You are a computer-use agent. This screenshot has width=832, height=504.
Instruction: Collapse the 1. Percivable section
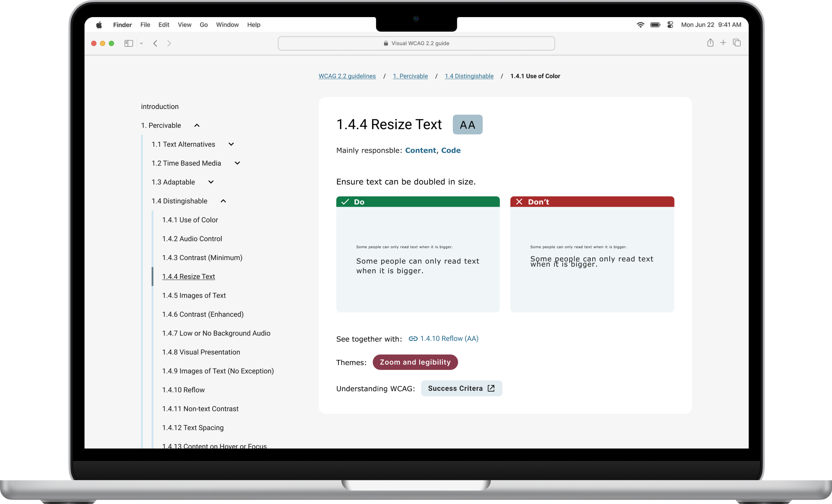pos(197,125)
